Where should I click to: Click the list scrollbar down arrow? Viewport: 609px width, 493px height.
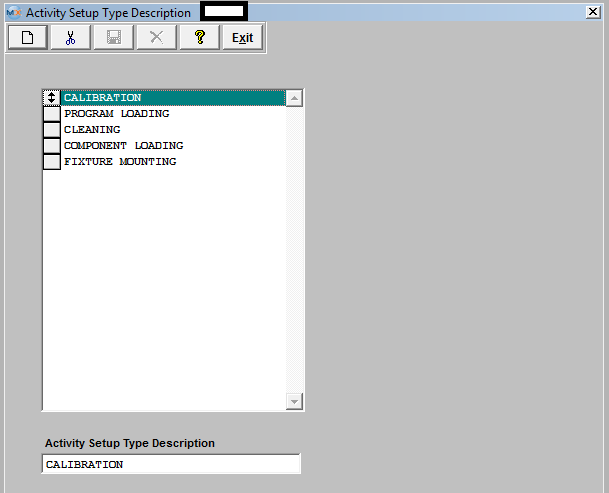pos(294,401)
